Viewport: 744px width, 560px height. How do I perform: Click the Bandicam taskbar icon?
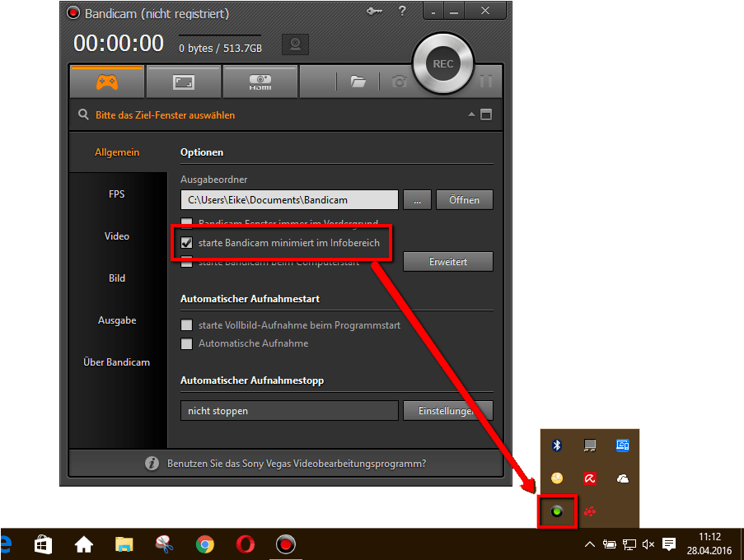point(286,544)
